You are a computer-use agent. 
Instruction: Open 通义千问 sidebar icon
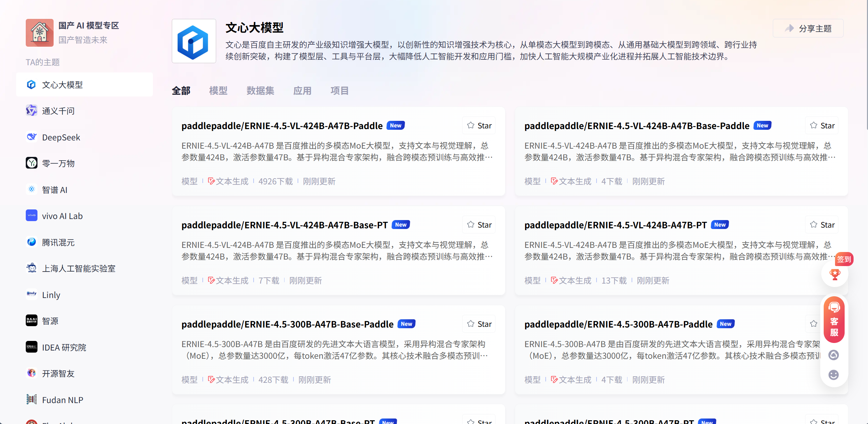click(31, 111)
